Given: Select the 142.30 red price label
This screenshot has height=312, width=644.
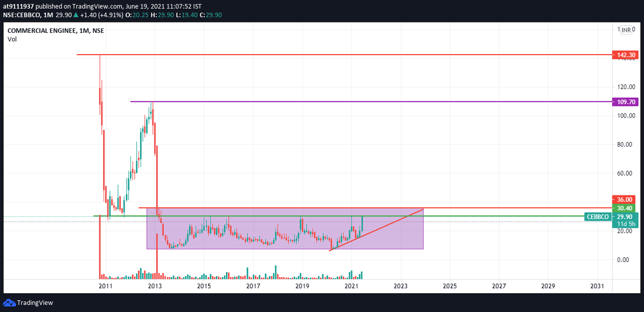Looking at the screenshot, I should 625,55.
